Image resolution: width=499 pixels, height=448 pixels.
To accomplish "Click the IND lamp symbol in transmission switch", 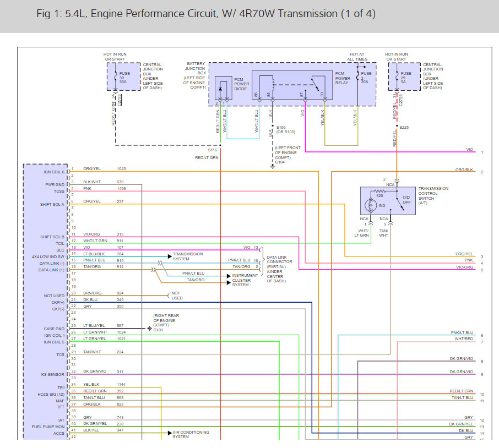I will tap(371, 205).
